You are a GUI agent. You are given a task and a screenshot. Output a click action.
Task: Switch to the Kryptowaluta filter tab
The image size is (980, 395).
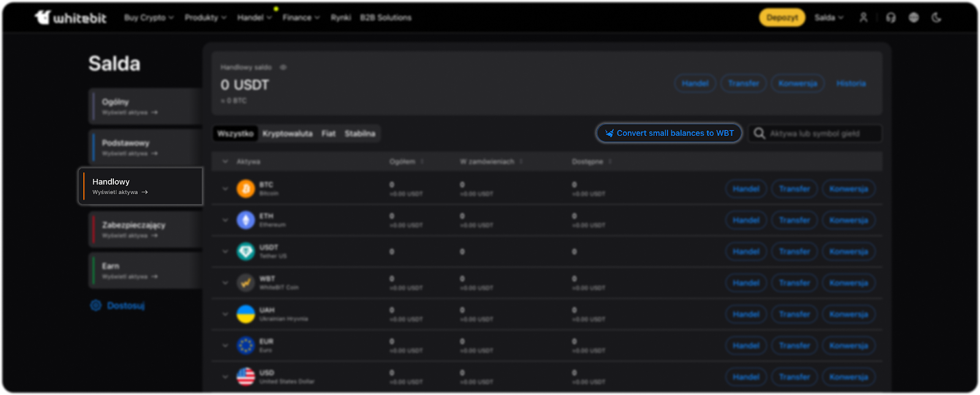click(287, 134)
